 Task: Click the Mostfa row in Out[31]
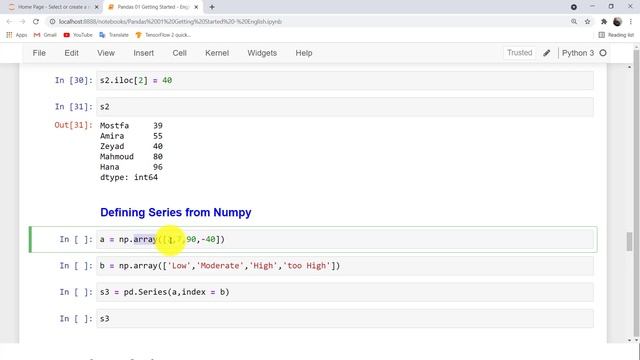(131, 126)
